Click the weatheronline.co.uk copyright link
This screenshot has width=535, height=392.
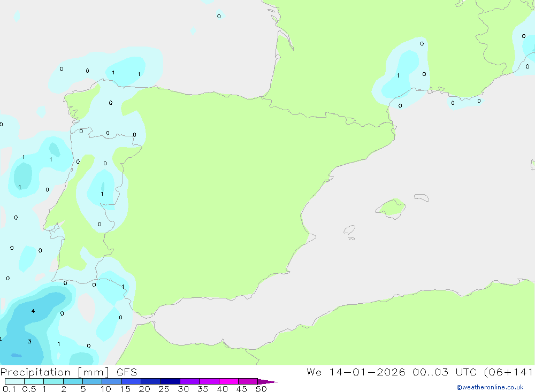(490, 387)
